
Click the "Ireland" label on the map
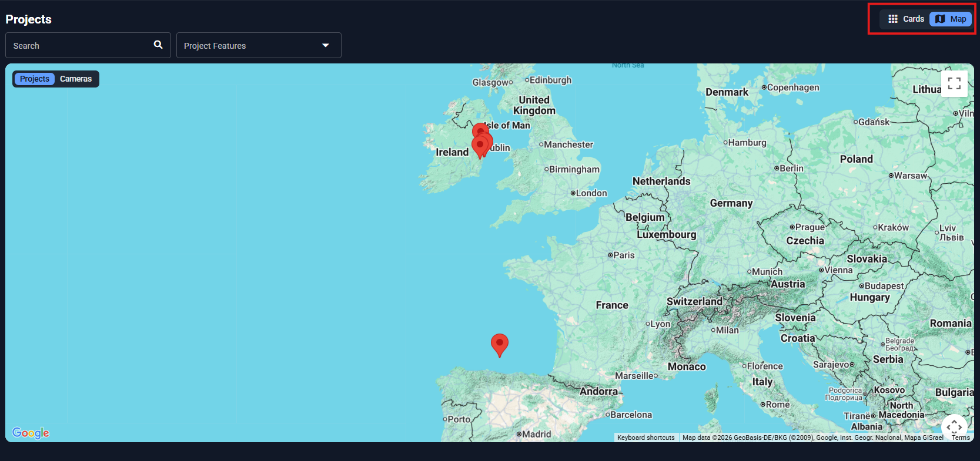coord(452,152)
